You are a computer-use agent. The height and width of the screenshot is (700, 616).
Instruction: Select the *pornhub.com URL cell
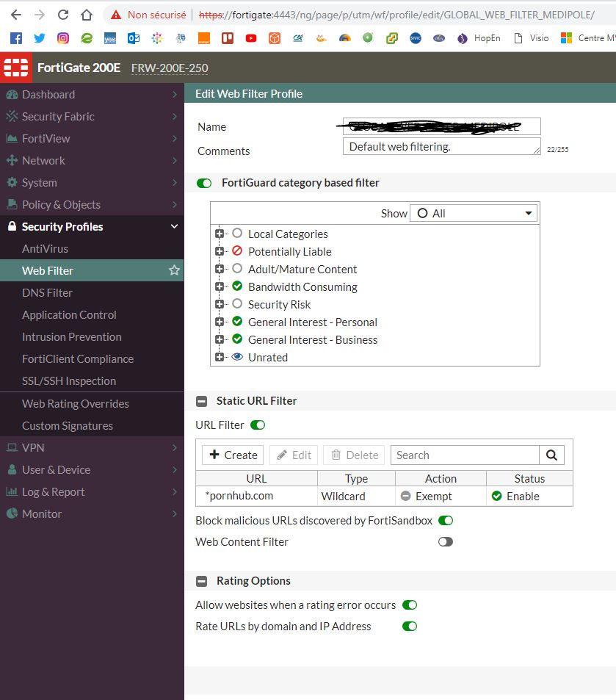pyautogui.click(x=257, y=496)
